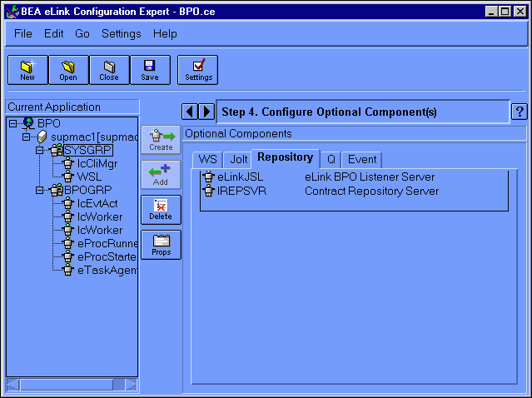Viewport: 532px width, 398px height.
Task: Select the Repository tab
Action: (x=286, y=157)
